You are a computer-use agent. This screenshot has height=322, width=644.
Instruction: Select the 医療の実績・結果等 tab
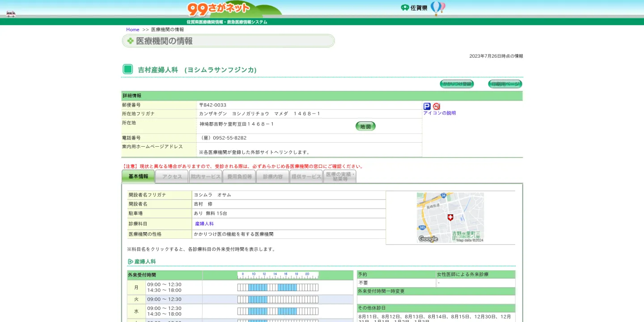pos(340,177)
